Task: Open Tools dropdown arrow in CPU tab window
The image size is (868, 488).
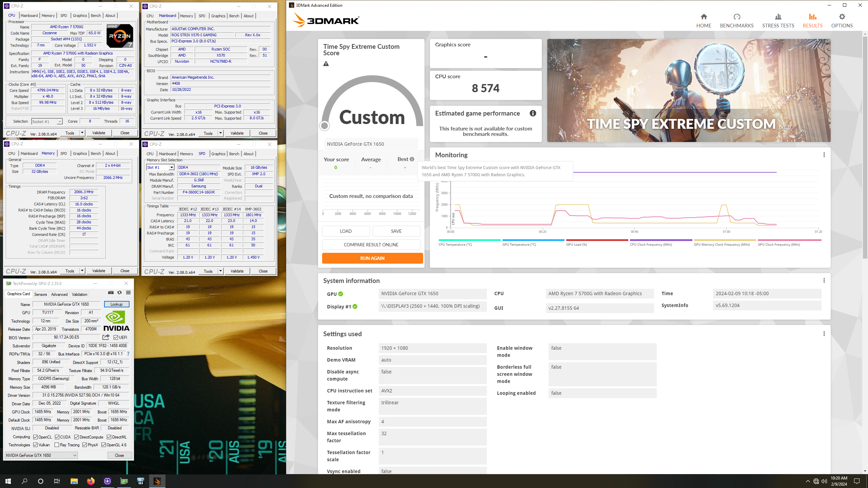Action: [x=82, y=133]
